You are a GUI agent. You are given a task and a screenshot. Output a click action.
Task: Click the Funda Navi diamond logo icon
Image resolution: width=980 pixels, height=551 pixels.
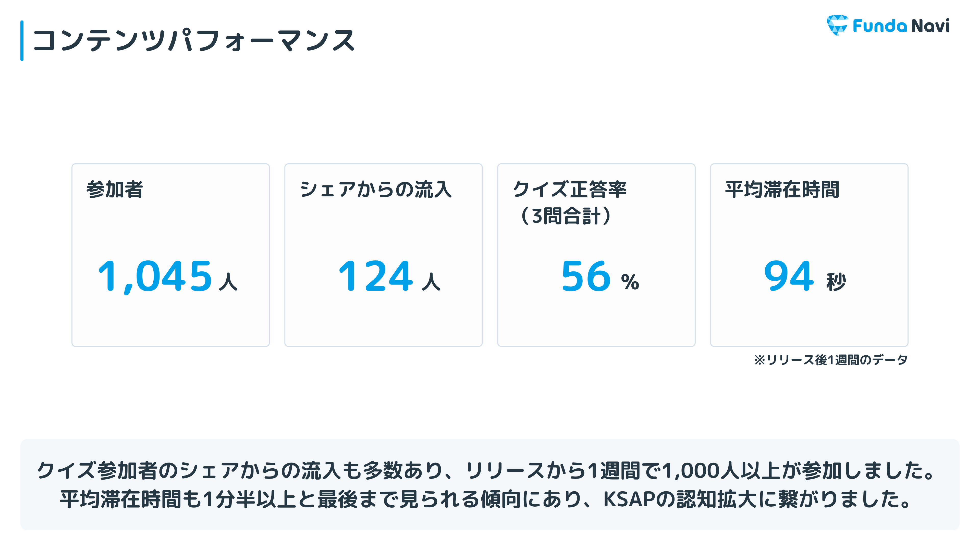837,25
